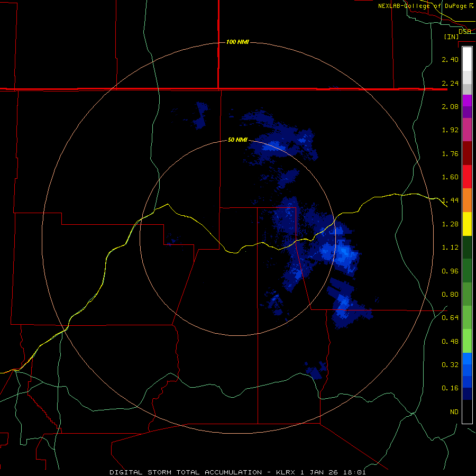Click the 0.80 legend value

[x=450, y=295]
